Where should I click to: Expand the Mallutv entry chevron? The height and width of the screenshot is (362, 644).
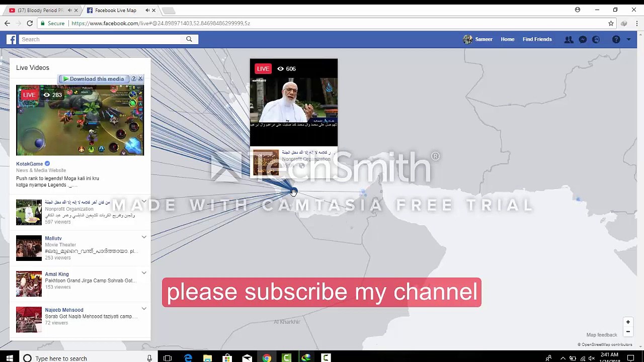[144, 237]
